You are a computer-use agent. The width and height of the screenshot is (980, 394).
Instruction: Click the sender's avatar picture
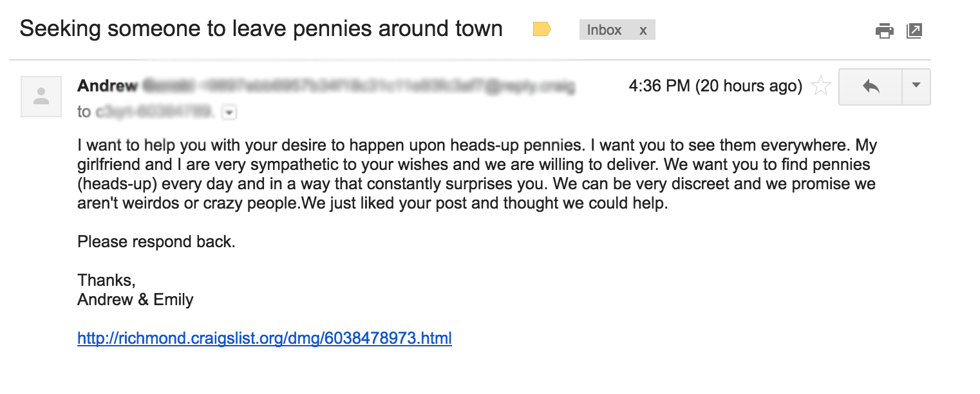[41, 97]
